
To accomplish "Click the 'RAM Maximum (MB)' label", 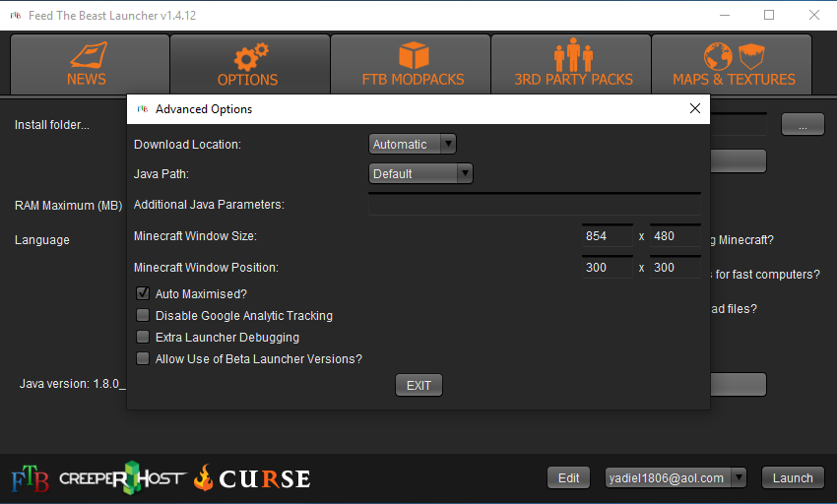I will [68, 206].
